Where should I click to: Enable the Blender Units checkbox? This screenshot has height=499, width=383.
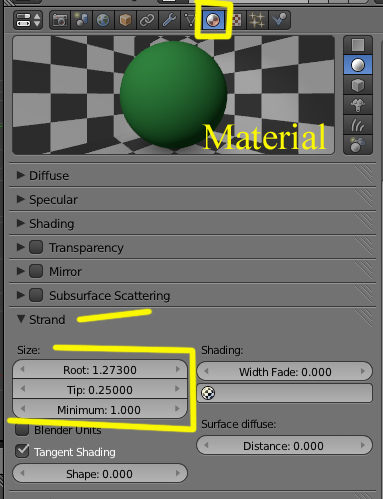(x=22, y=430)
